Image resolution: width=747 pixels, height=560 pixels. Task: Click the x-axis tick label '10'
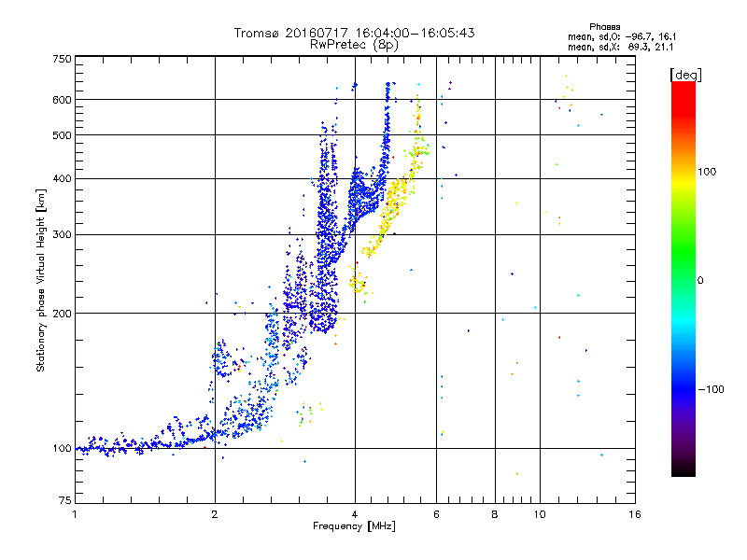(540, 514)
